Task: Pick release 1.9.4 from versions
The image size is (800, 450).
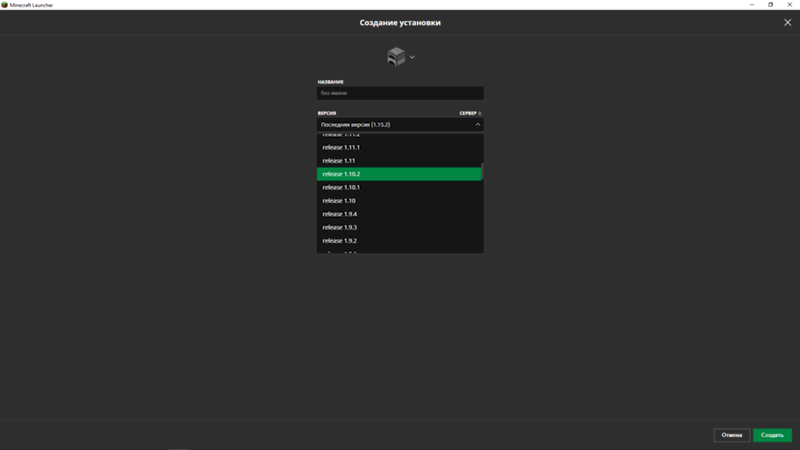Action: coord(399,214)
